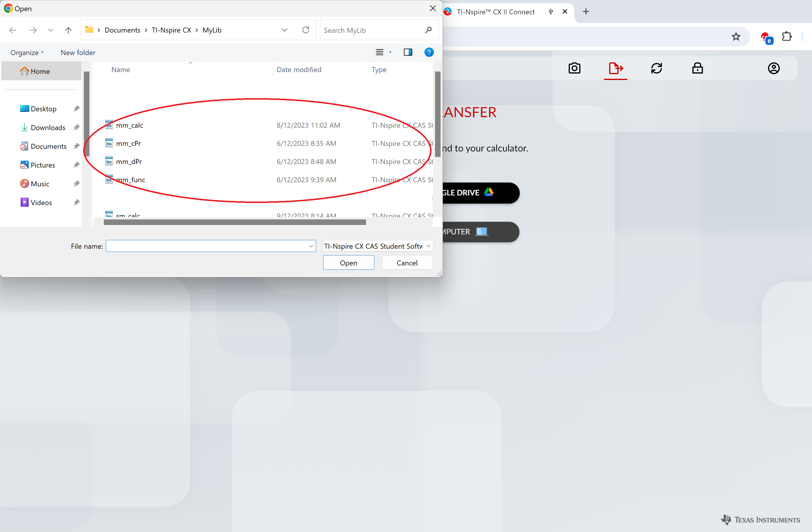This screenshot has height=532, width=812.
Task: Click the Documents breadcrumb in path
Action: coord(122,30)
